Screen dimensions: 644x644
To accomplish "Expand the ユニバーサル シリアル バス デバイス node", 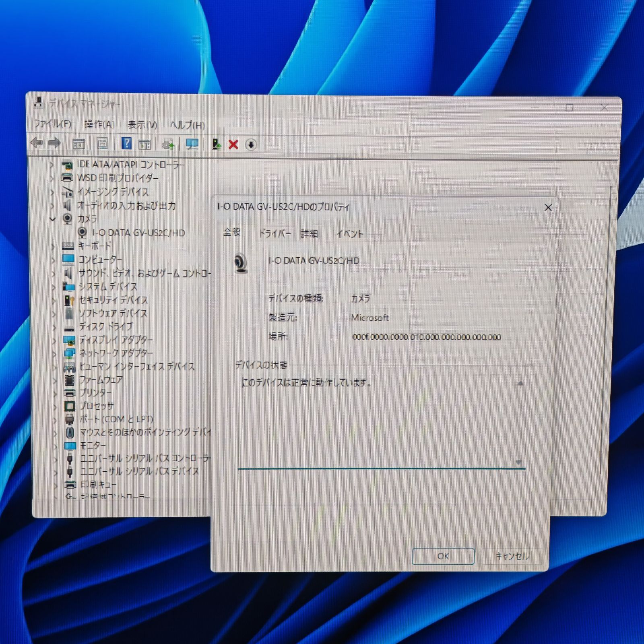I will (56, 472).
